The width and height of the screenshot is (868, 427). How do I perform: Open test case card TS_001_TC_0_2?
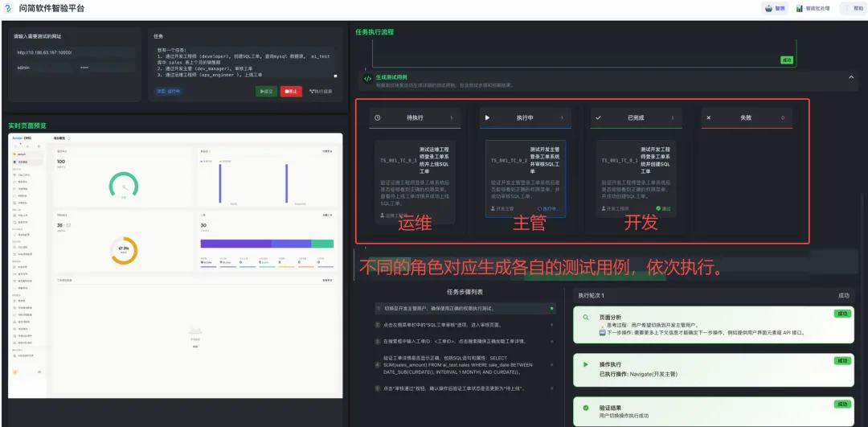point(526,179)
